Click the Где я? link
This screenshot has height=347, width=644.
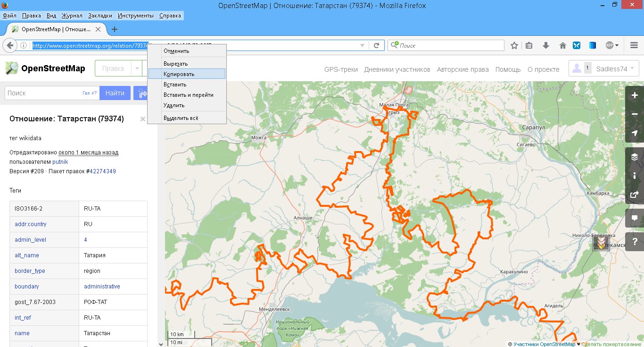(90, 93)
